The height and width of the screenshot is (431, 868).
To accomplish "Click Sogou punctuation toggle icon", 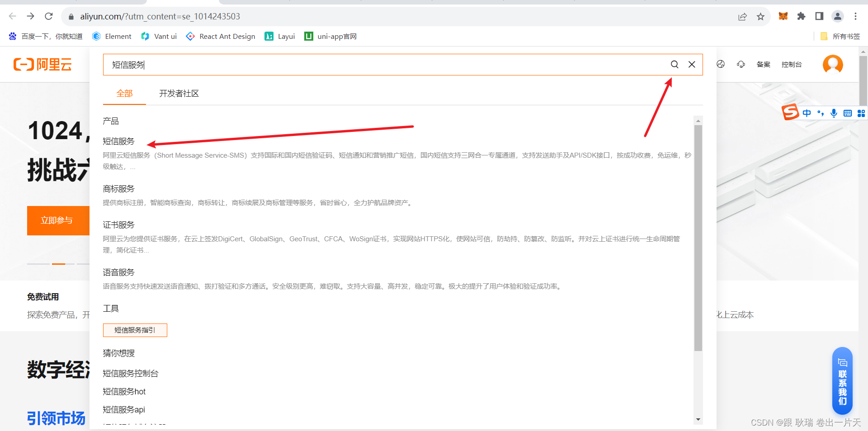I will click(x=821, y=113).
